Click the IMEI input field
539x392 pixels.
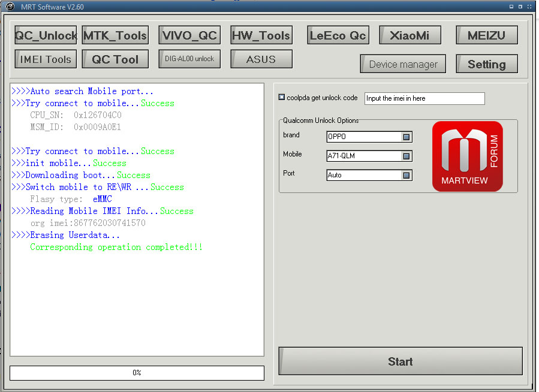pos(424,99)
